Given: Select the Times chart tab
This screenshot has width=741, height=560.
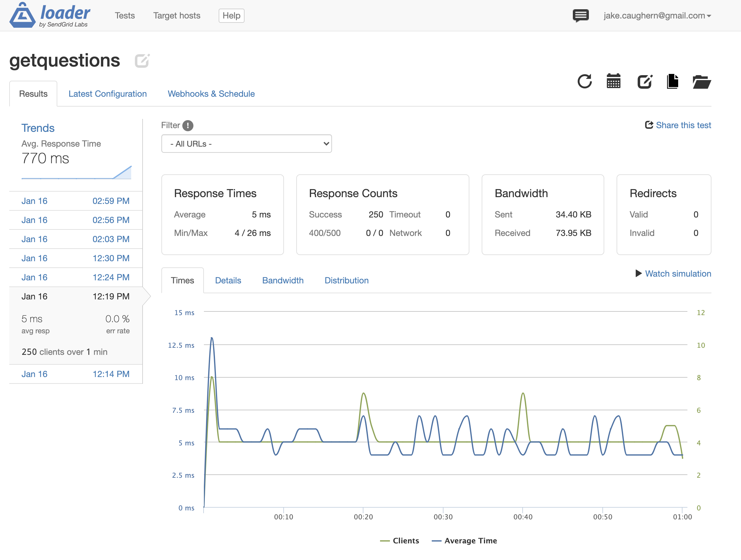Looking at the screenshot, I should click(182, 281).
